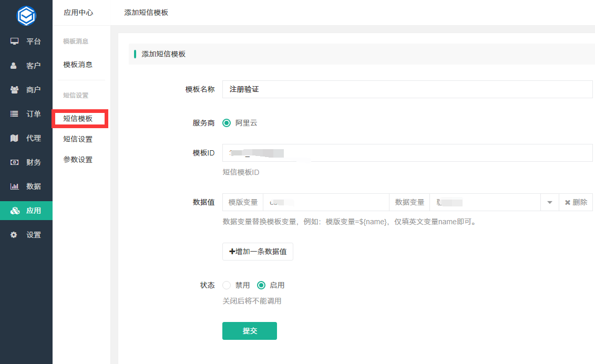Click the 短信模板ID hint text
Screen dimensions: 595x364
pos(241,172)
